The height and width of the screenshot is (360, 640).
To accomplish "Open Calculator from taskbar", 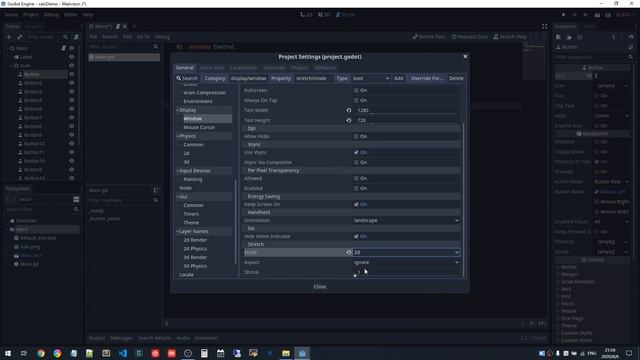I will [x=204, y=353].
